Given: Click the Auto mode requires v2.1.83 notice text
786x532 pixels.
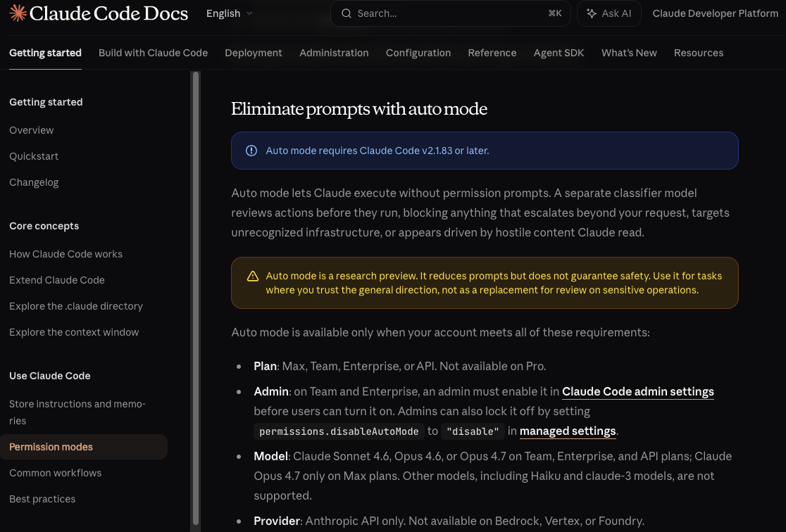Looking at the screenshot, I should click(x=377, y=151).
